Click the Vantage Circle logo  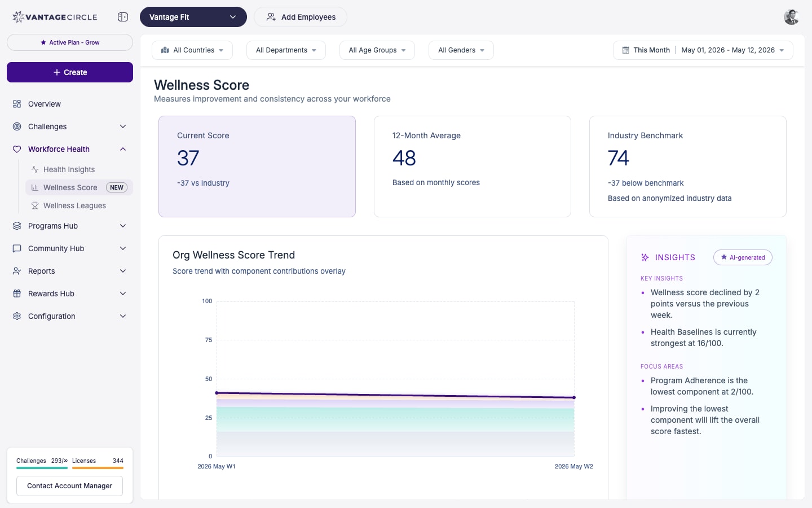pos(55,17)
